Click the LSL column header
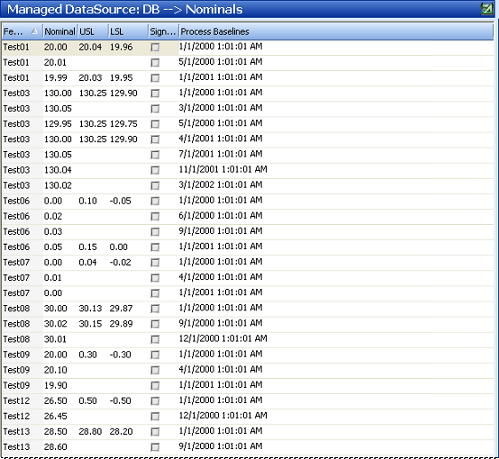The image size is (499, 459). tap(128, 32)
